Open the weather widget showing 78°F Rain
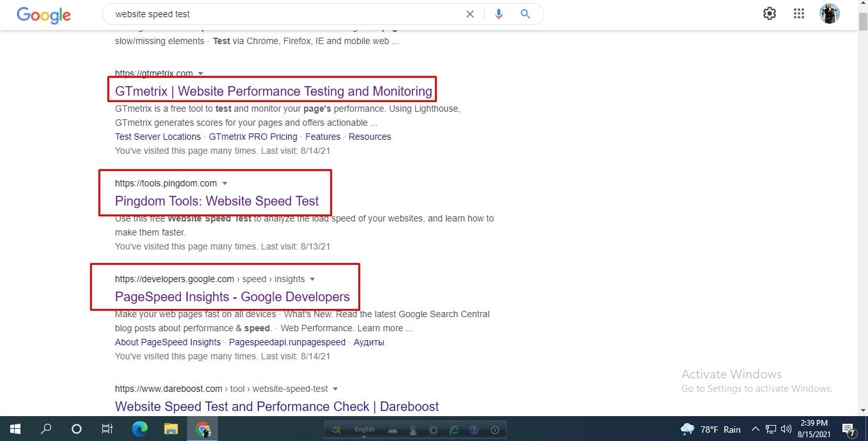The width and height of the screenshot is (868, 441). [x=710, y=429]
